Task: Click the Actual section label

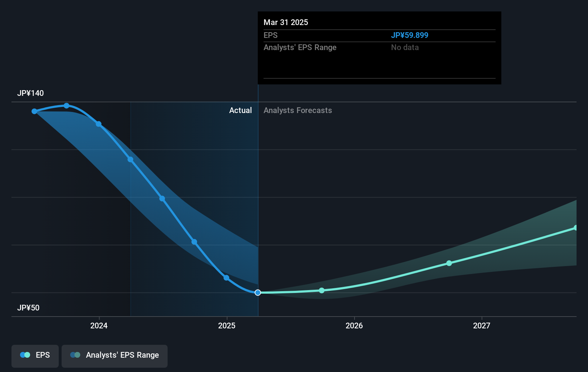Action: tap(241, 111)
